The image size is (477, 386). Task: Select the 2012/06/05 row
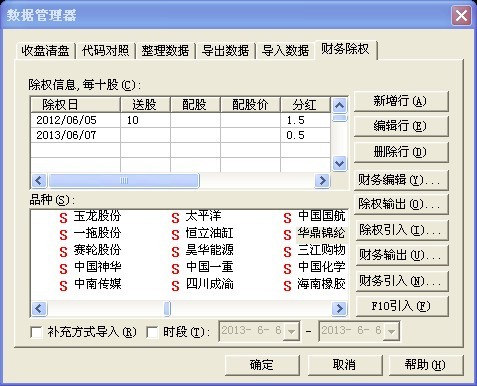click(x=180, y=120)
